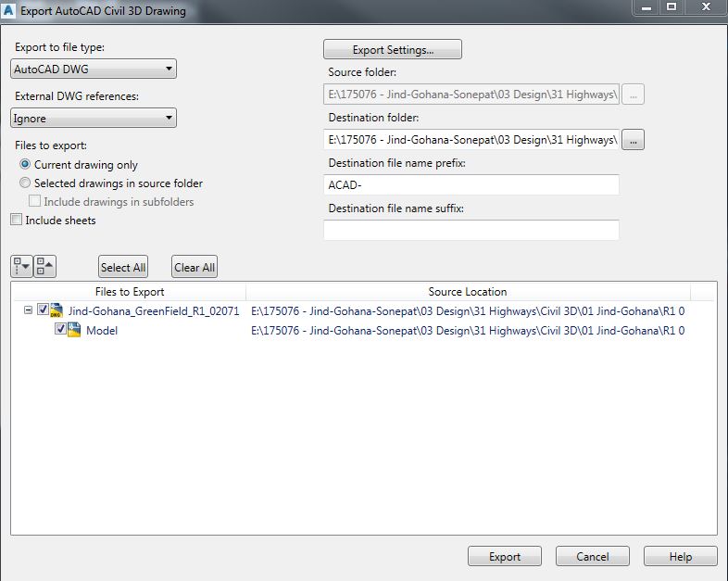Image resolution: width=728 pixels, height=581 pixels.
Task: Maximize the export dialog window
Action: tap(672, 7)
